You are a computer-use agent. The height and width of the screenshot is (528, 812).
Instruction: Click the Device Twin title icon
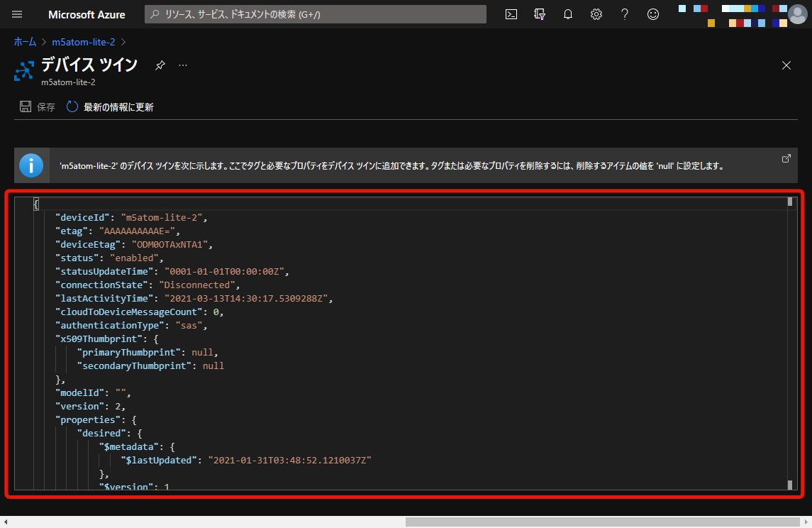point(24,71)
